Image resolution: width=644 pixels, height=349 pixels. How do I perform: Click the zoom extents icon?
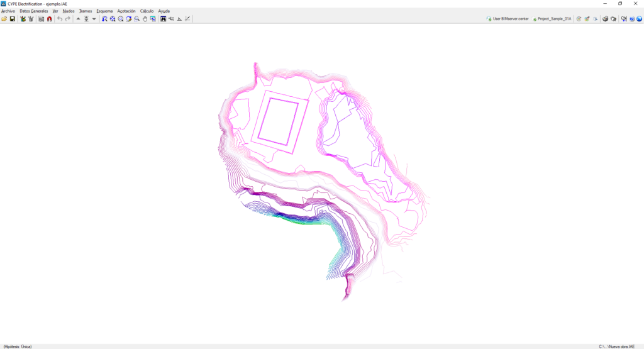point(113,19)
